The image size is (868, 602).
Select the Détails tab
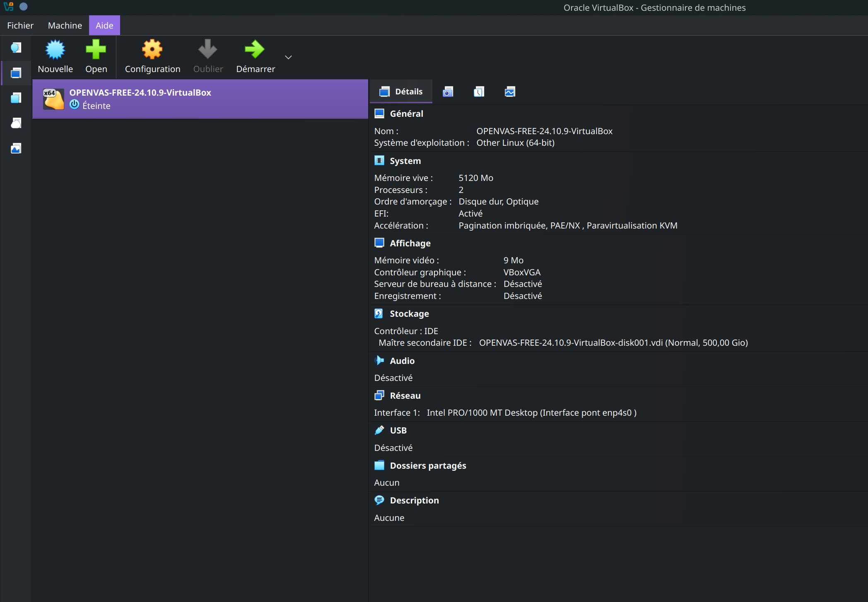pos(401,92)
